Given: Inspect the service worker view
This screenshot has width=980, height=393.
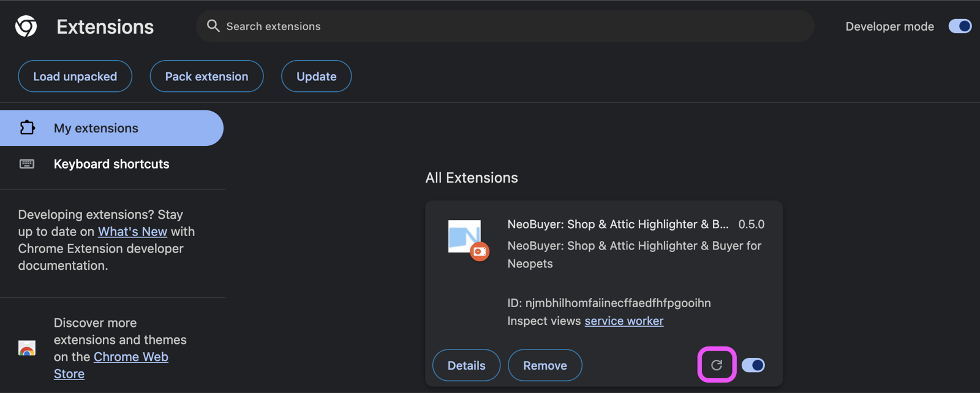Looking at the screenshot, I should click(624, 321).
